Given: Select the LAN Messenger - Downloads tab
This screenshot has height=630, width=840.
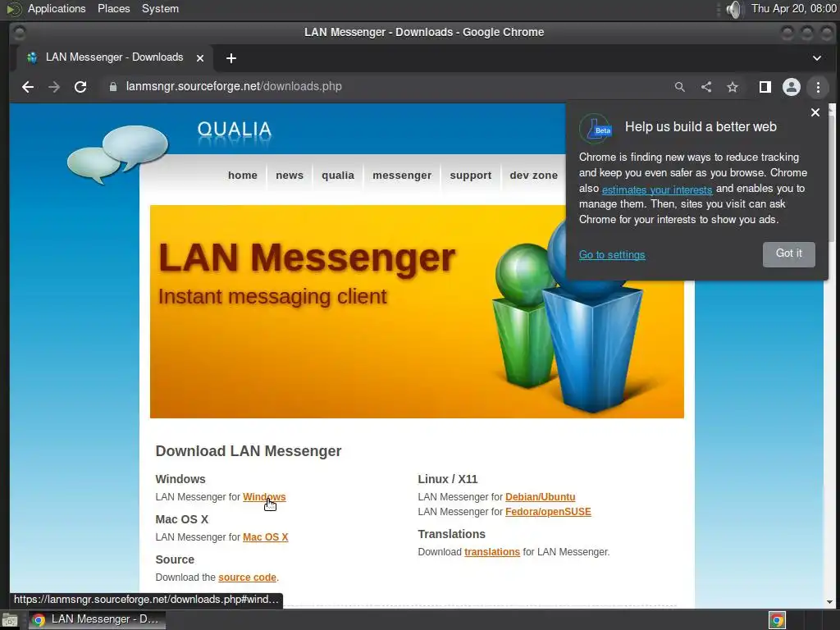Looking at the screenshot, I should (115, 57).
